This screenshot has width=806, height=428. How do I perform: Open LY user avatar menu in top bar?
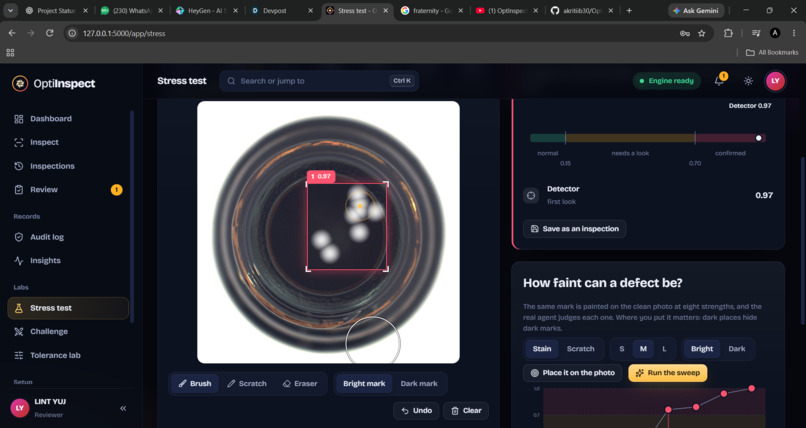775,81
